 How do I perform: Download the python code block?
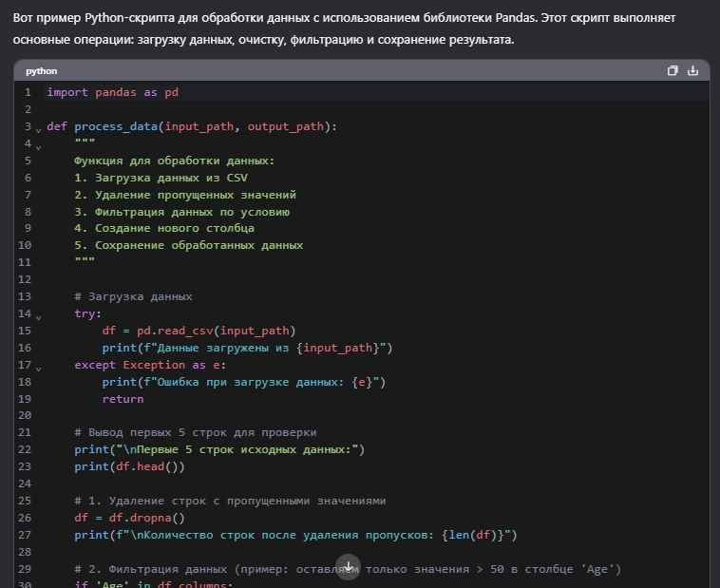click(x=692, y=70)
